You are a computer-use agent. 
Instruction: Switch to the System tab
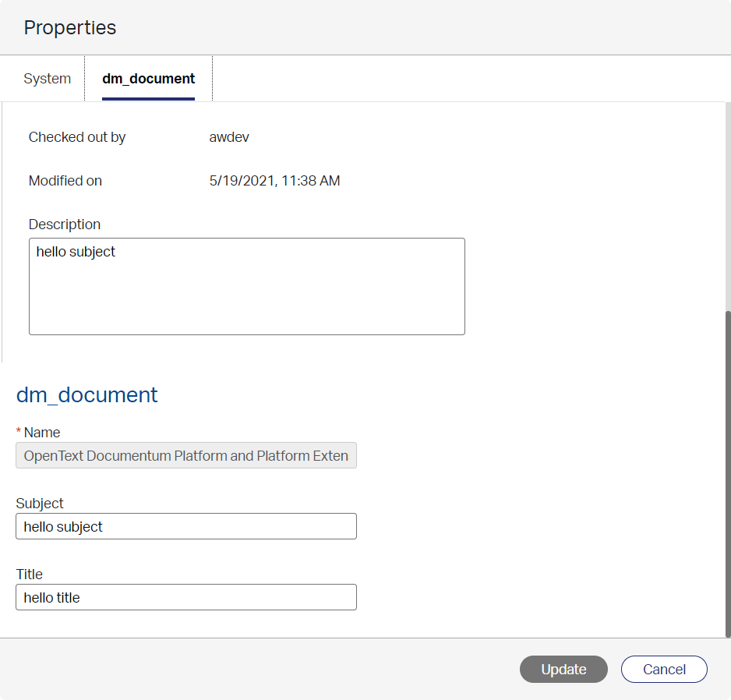pos(47,79)
